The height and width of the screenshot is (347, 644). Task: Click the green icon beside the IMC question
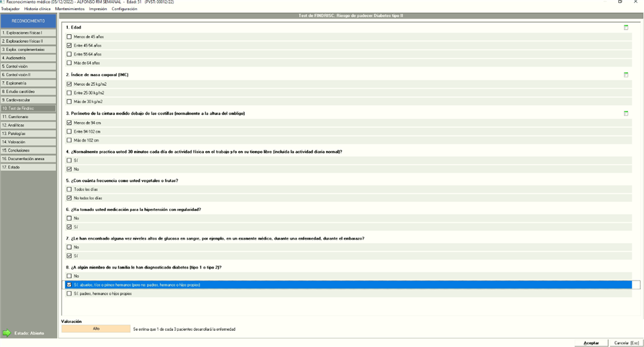click(626, 75)
